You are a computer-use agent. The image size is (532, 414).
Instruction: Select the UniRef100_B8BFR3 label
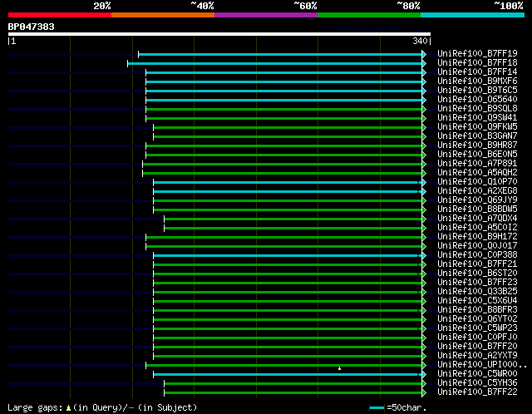(x=477, y=310)
